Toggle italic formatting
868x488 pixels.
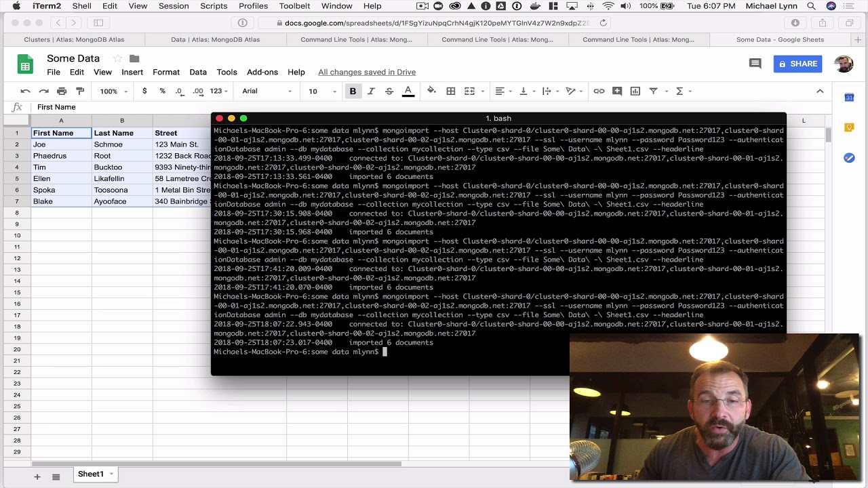pos(371,91)
